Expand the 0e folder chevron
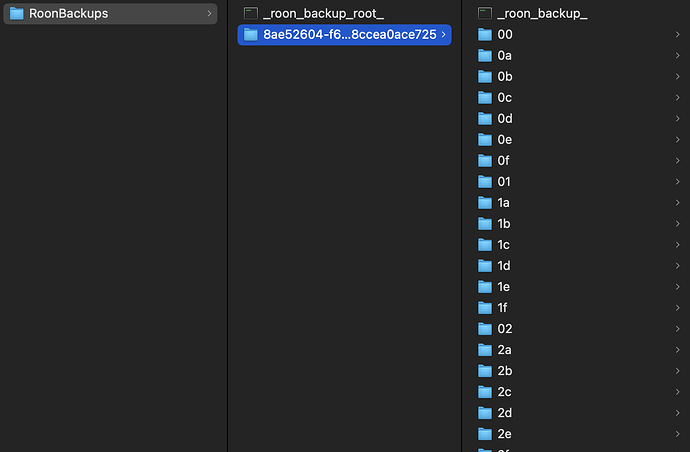Screen dimensions: 690x452 [678, 140]
